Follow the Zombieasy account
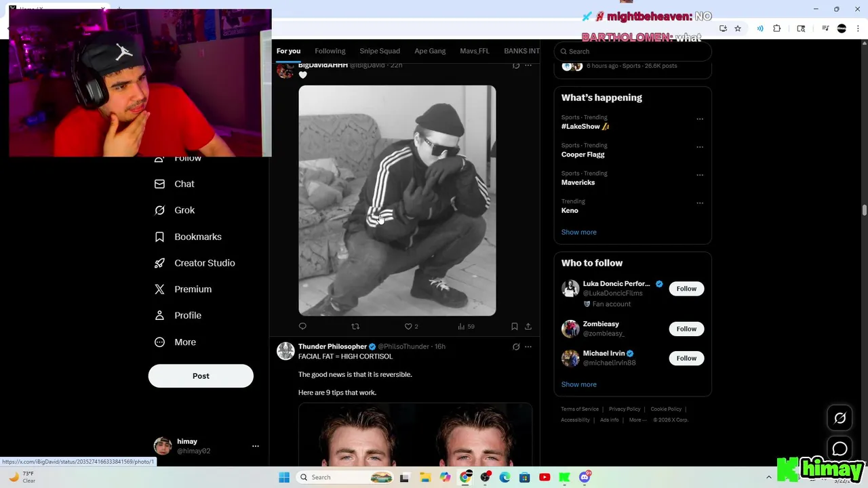 coord(686,329)
